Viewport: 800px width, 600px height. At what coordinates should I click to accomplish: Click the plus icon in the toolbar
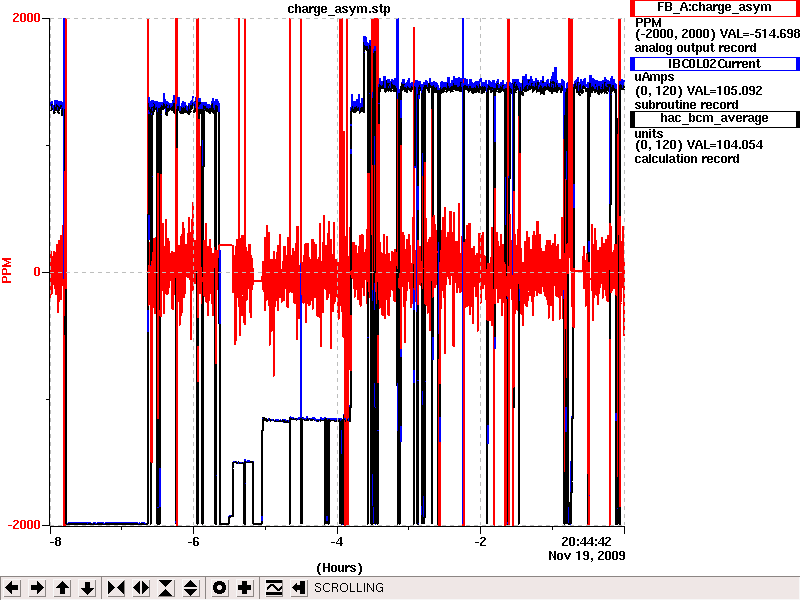tap(244, 588)
